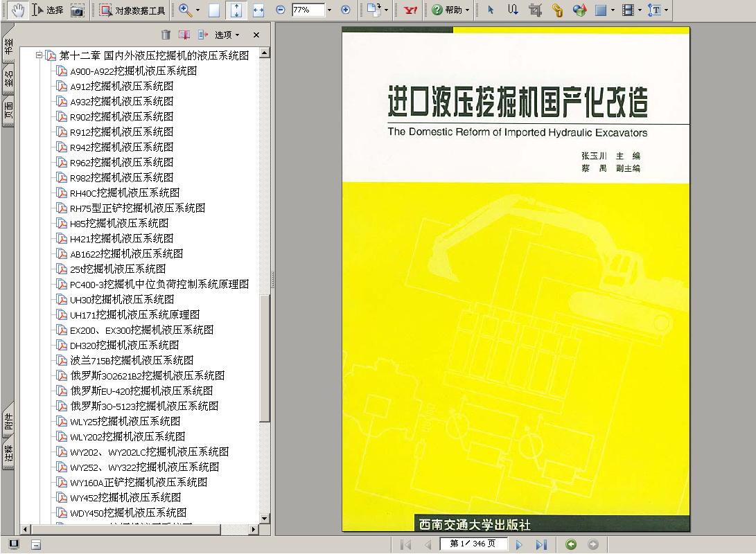
Task: Select the Hand tool
Action: 18,10
